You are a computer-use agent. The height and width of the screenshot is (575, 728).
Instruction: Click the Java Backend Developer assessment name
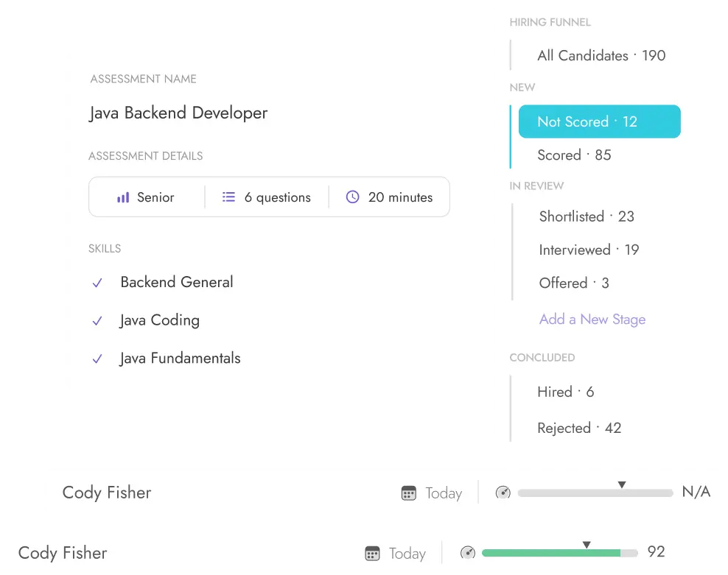[178, 113]
